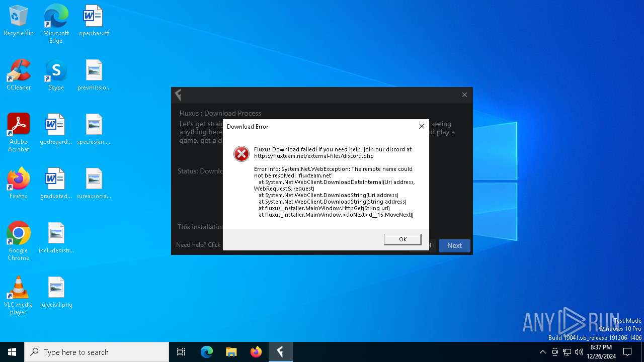Open the Recycle Bin desktop icon
The width and height of the screenshot is (644, 362).
(19, 21)
